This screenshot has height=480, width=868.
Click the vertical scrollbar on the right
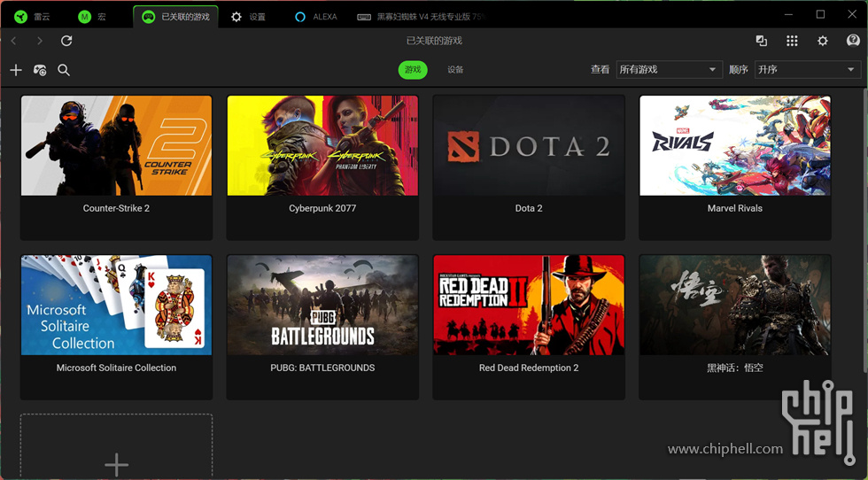[x=864, y=229]
